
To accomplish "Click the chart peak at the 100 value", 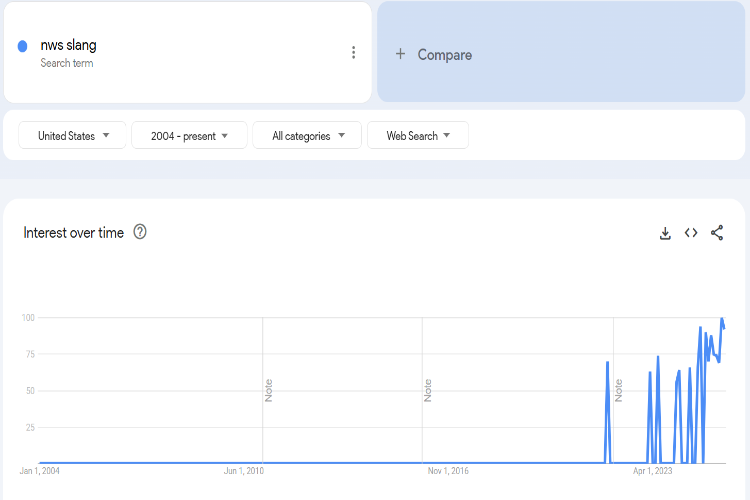I will point(722,319).
